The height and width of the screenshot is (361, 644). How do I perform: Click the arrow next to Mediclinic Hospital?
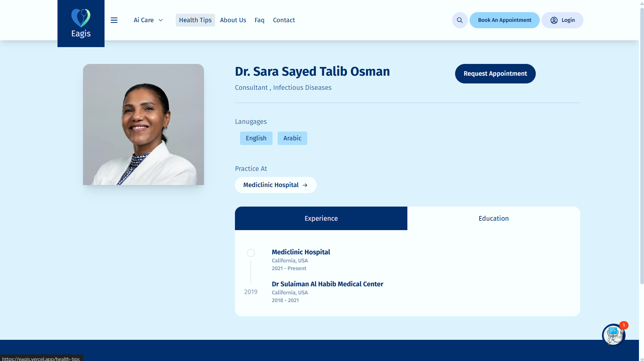(305, 185)
